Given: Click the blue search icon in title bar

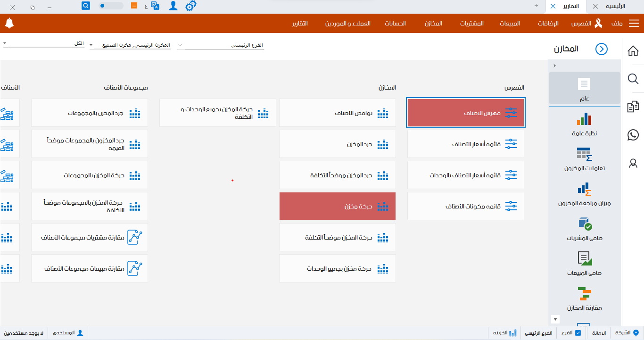Looking at the screenshot, I should click(x=86, y=6).
